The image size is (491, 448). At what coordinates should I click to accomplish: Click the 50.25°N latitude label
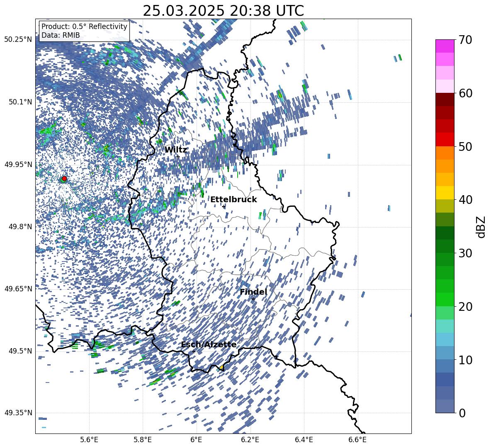click(x=18, y=40)
